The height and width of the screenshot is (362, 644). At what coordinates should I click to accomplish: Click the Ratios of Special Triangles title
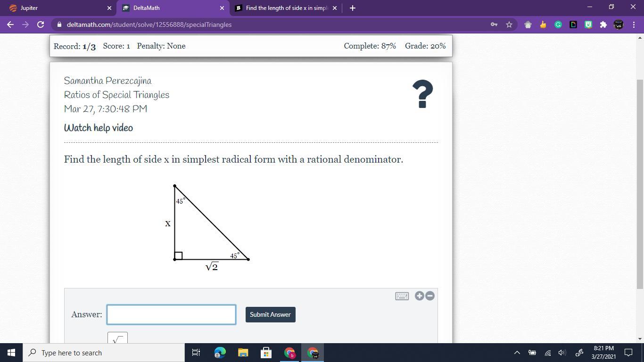tap(116, 95)
